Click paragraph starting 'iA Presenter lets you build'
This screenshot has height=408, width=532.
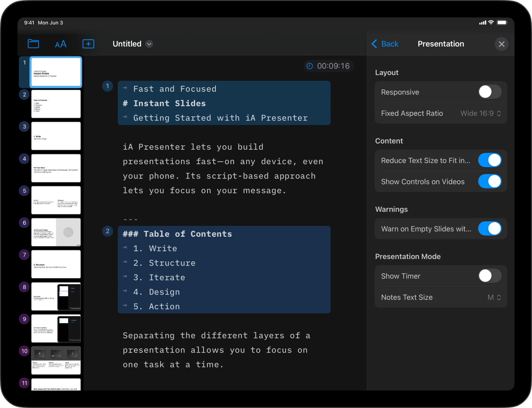pyautogui.click(x=223, y=169)
